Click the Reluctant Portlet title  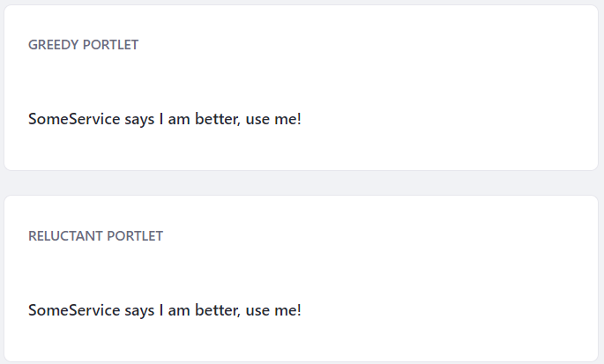coord(95,235)
